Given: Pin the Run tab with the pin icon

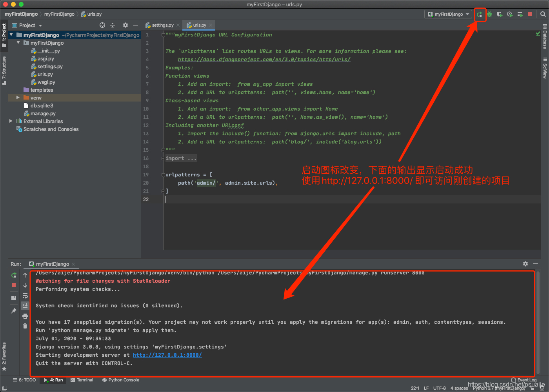Looking at the screenshot, I should click(x=14, y=311).
